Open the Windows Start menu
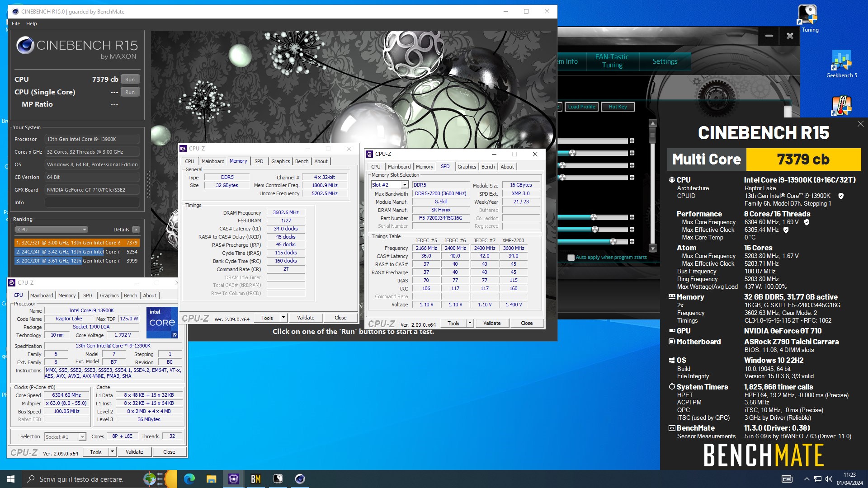Image resolution: width=868 pixels, height=488 pixels. [x=11, y=479]
